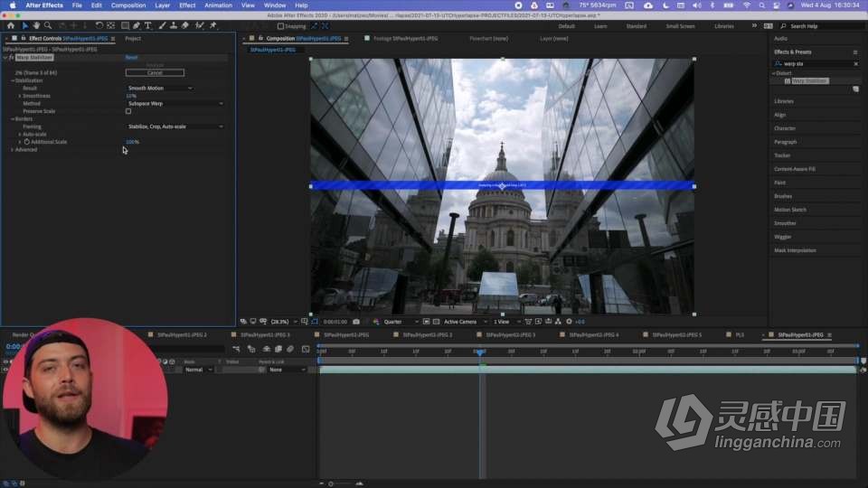Open the Framing Stabilize, Crop dropdown
868x488 pixels.
(175, 127)
